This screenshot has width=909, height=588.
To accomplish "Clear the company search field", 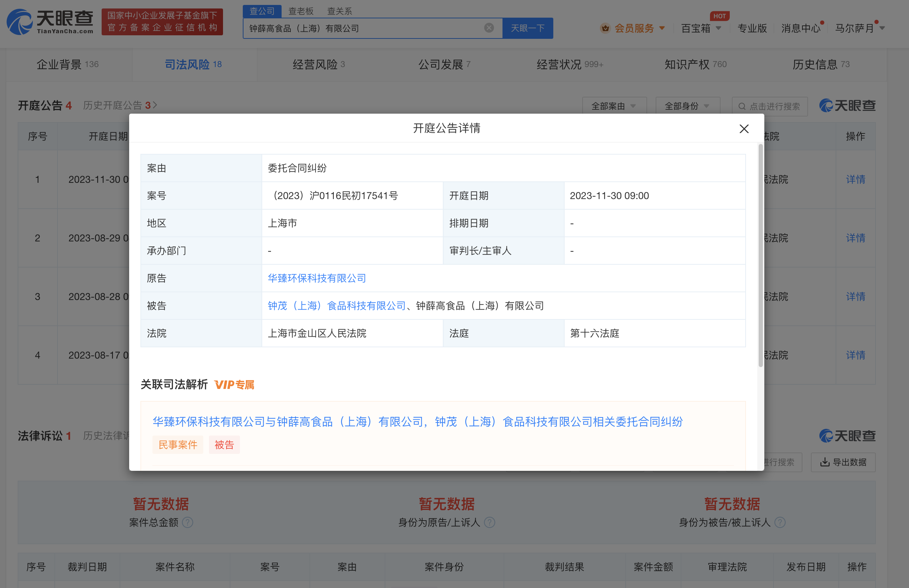I will click(x=489, y=28).
